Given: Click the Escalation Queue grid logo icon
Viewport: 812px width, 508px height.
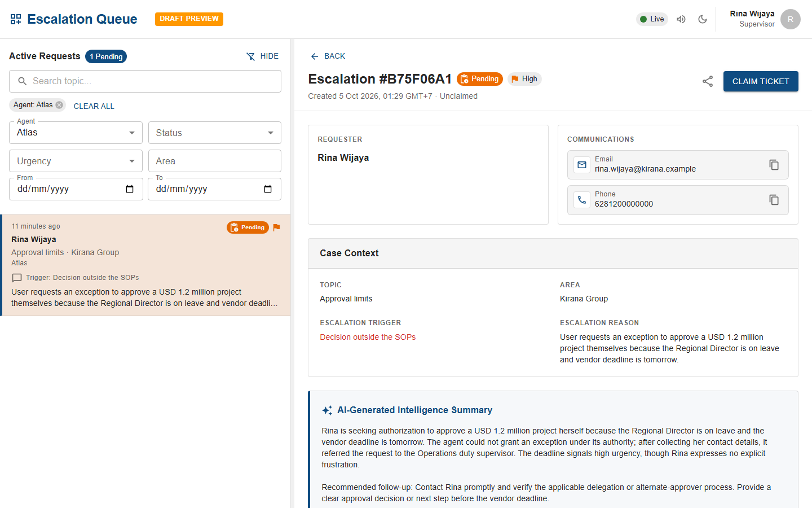Looking at the screenshot, I should click(x=16, y=19).
